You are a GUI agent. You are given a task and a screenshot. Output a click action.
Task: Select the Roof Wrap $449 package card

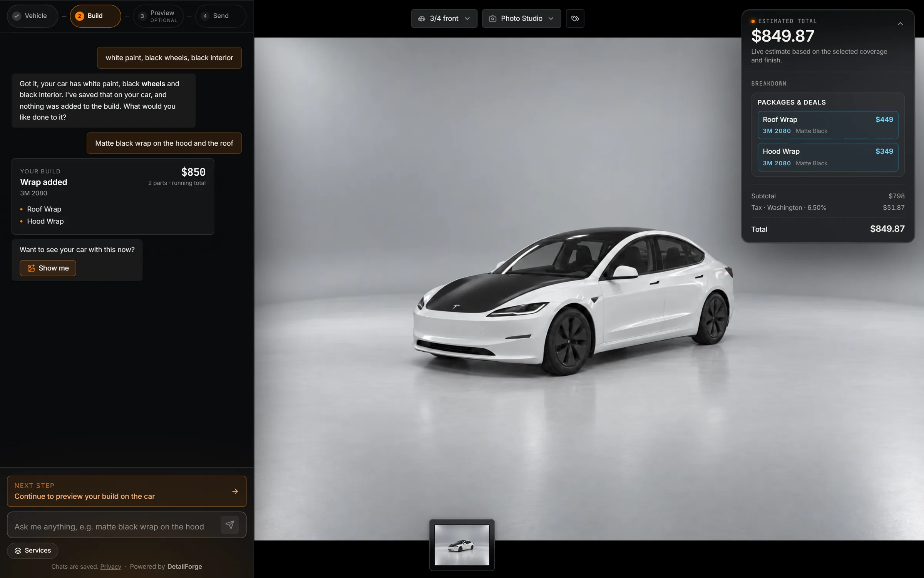coord(828,125)
